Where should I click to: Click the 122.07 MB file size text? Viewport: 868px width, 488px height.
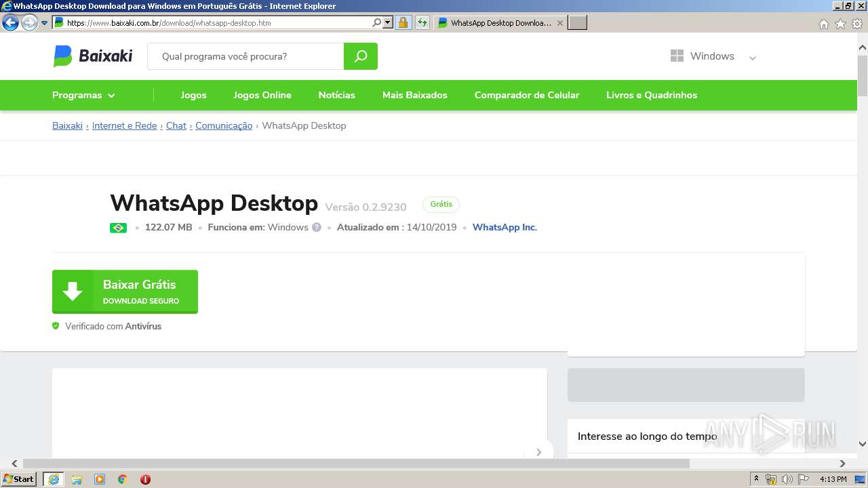pos(168,227)
